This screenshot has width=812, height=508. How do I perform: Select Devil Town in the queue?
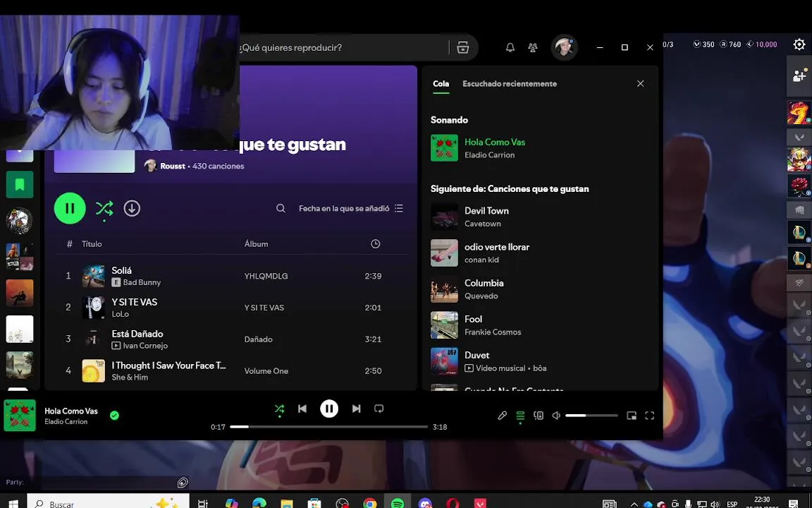(539, 217)
